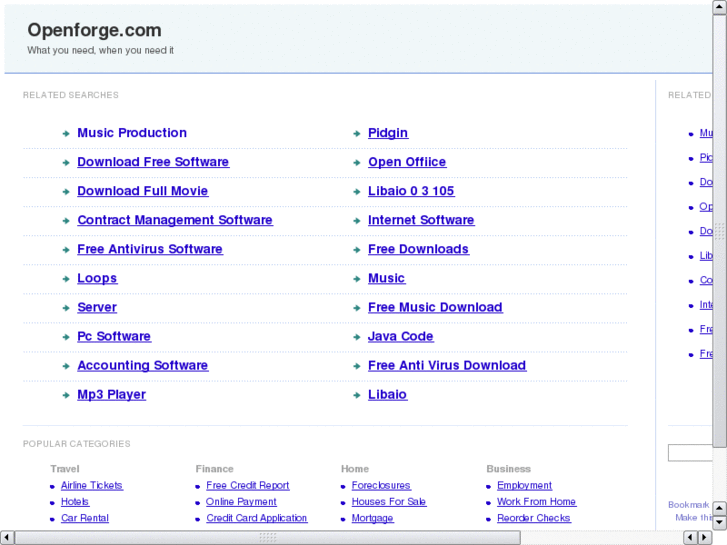Click the arrow icon beside Server
Image resolution: width=727 pixels, height=545 pixels.
[66, 308]
